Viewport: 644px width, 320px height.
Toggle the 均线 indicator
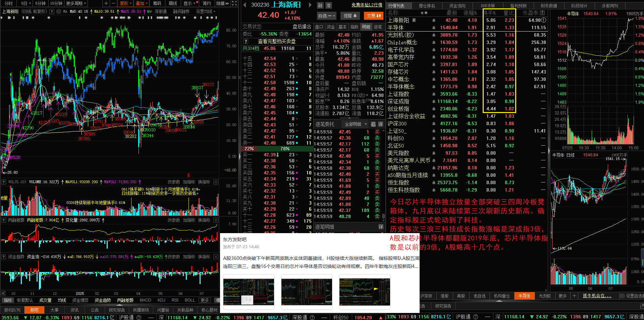62,300
